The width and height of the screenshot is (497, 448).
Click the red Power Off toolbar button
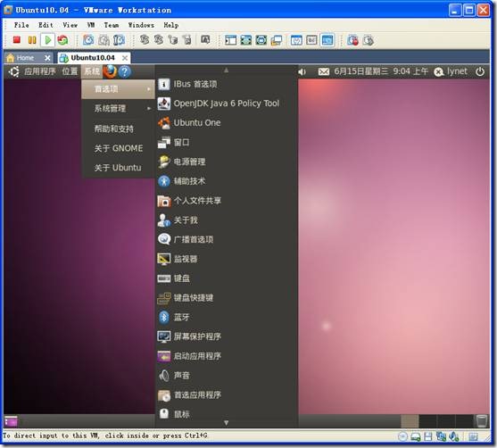pyautogui.click(x=17, y=40)
